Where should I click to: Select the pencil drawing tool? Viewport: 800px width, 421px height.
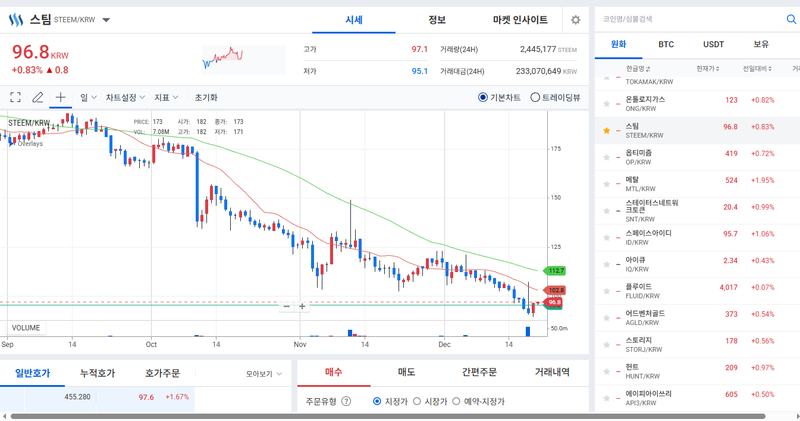[x=38, y=98]
